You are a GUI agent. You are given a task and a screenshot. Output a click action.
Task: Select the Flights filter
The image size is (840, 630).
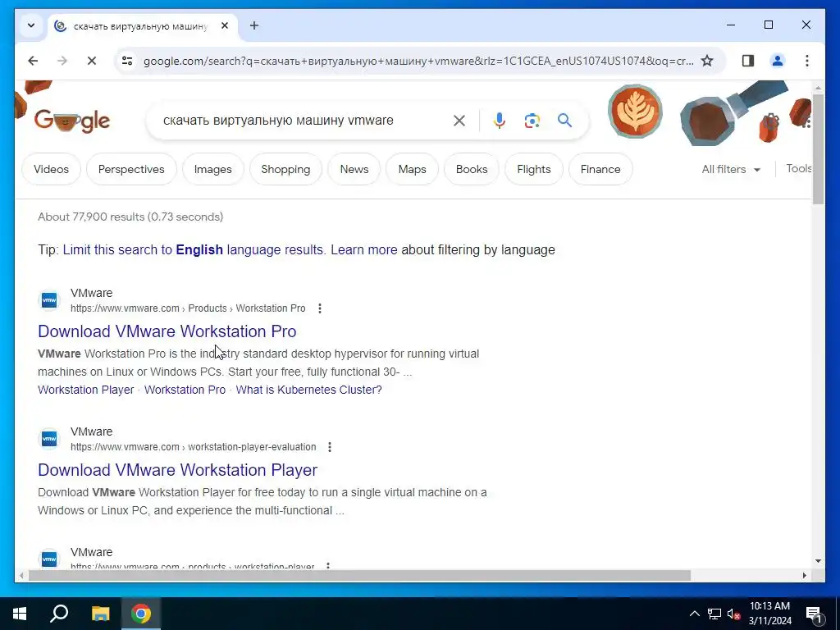533,169
